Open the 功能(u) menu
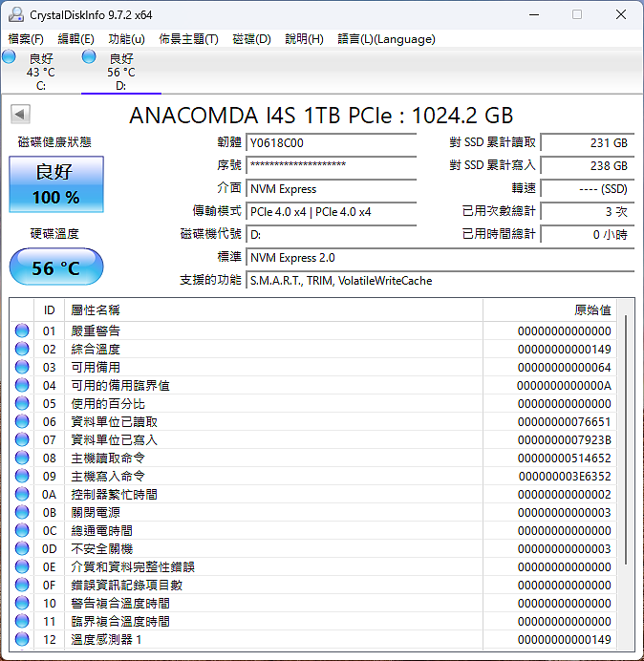Viewport: 644px width, 661px height. [126, 39]
